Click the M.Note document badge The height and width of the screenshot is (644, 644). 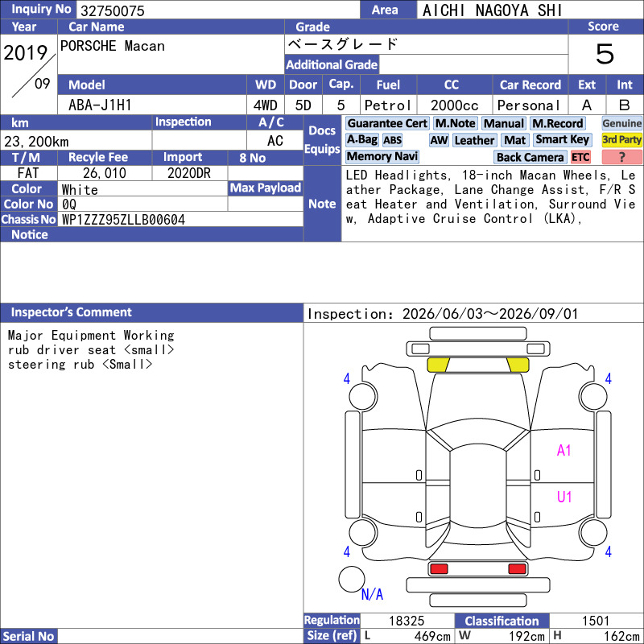tap(455, 123)
